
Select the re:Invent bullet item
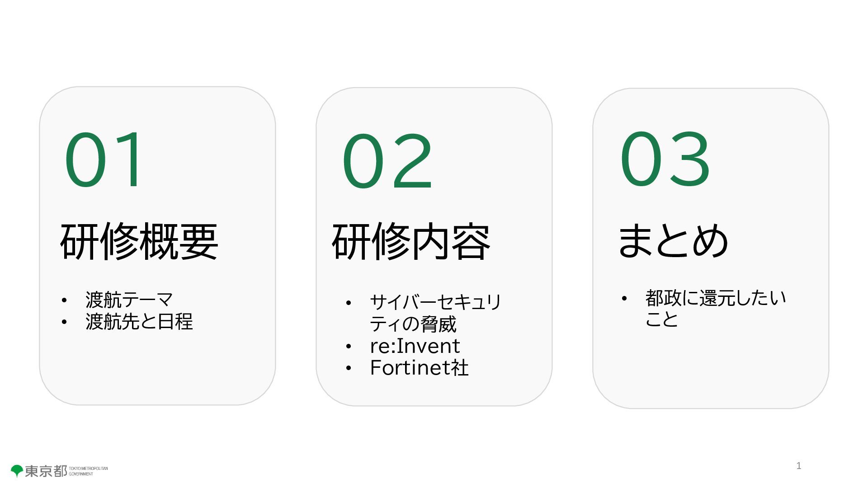[x=415, y=346]
